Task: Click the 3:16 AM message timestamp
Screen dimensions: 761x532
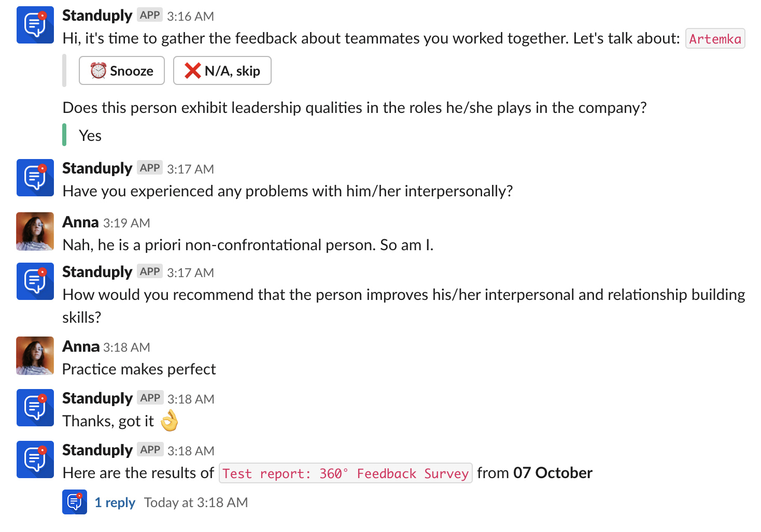Action: pos(190,17)
